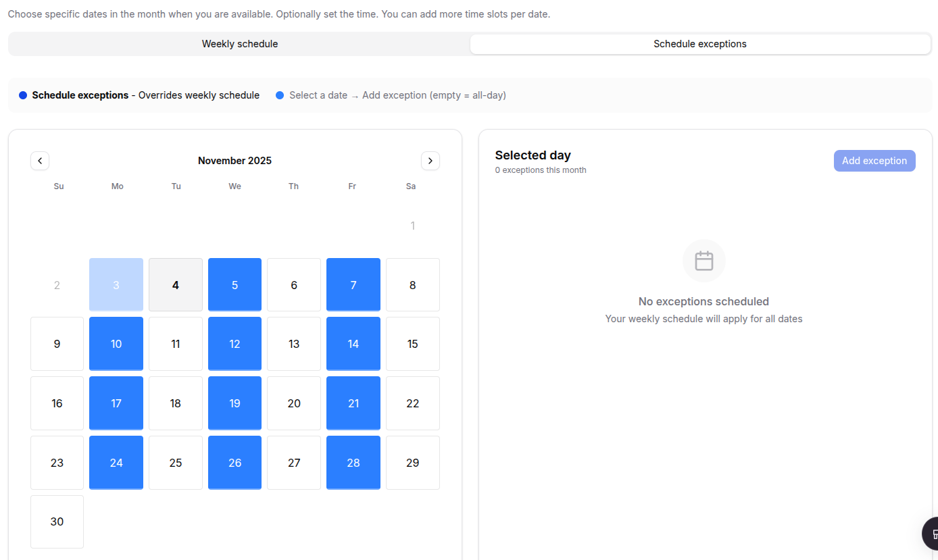Select date November 13
938x560 pixels.
pyautogui.click(x=293, y=344)
